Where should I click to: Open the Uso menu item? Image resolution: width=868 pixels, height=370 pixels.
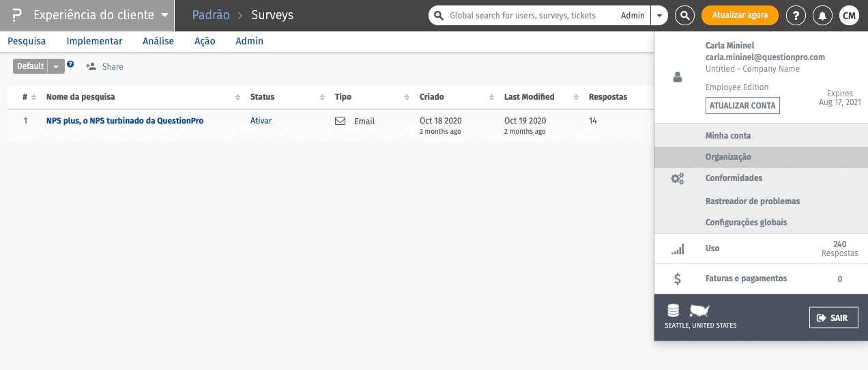pos(712,248)
